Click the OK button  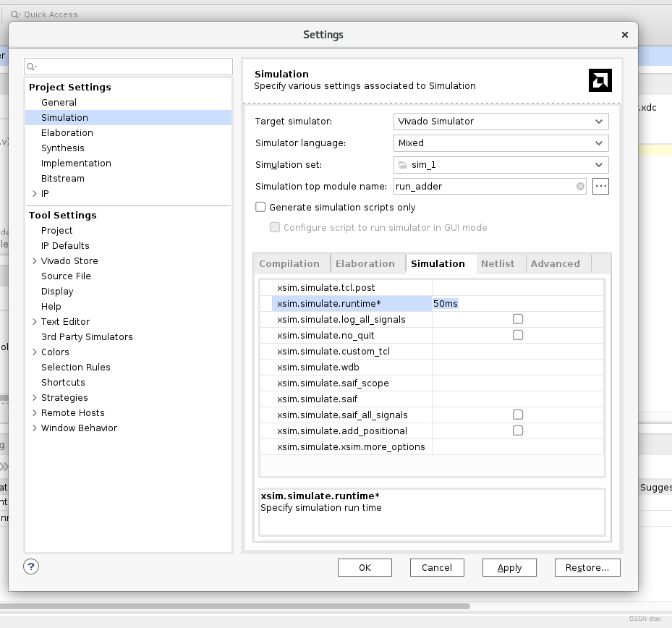[x=365, y=567]
